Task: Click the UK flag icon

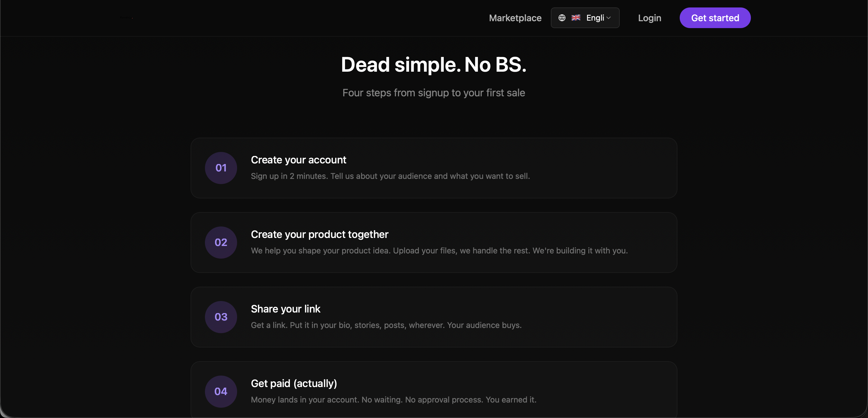Action: click(576, 17)
